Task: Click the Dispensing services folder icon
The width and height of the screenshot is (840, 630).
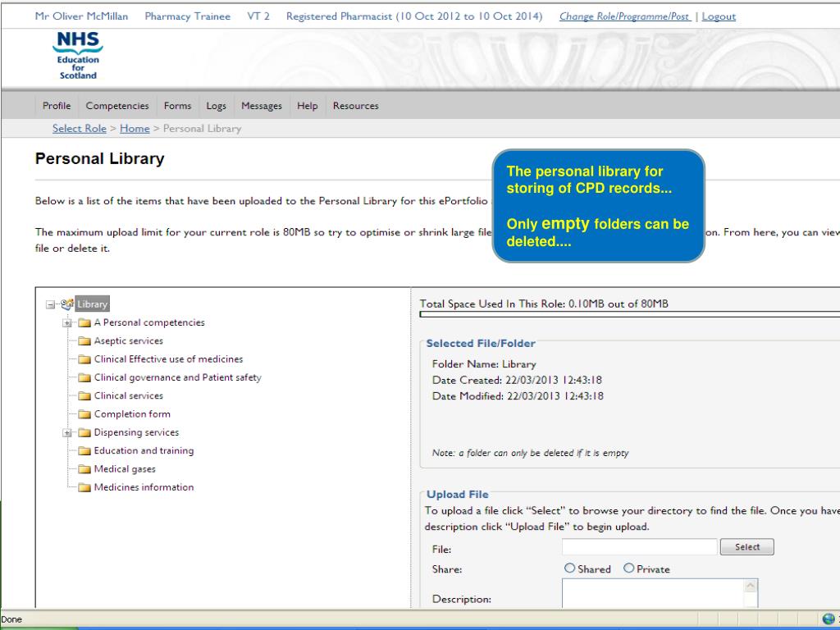Action: (x=84, y=432)
